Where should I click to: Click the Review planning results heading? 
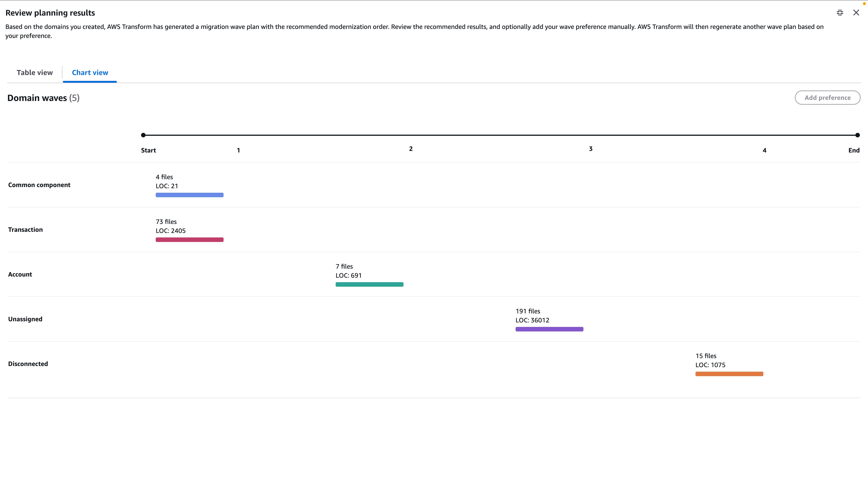[x=50, y=12]
